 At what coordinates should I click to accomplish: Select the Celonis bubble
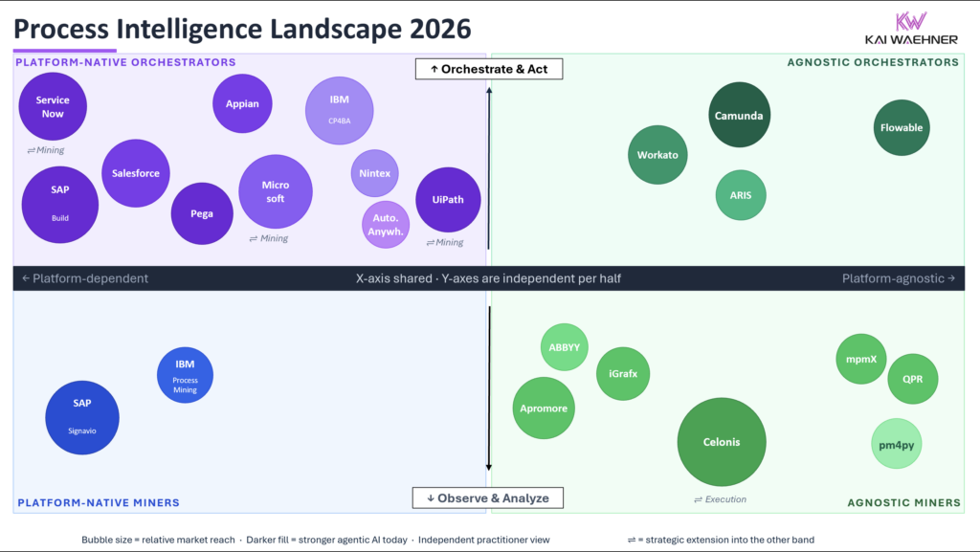pyautogui.click(x=722, y=442)
